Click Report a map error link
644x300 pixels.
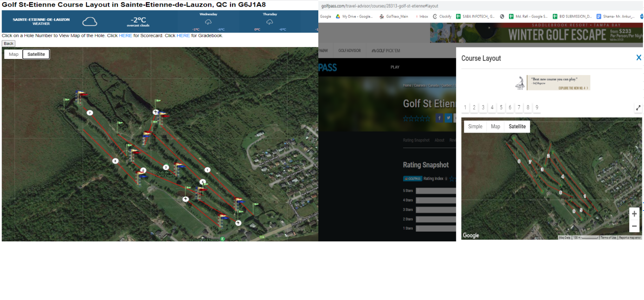point(630,238)
